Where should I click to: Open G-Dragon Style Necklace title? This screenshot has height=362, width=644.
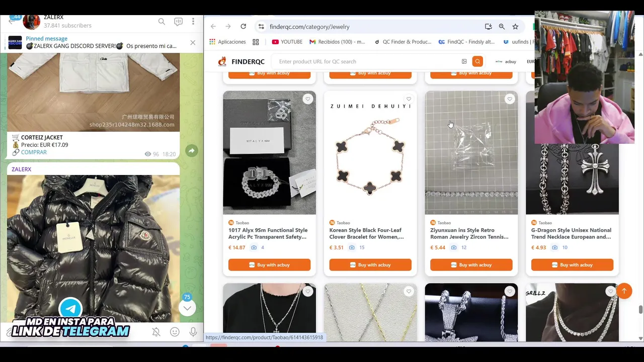click(571, 233)
